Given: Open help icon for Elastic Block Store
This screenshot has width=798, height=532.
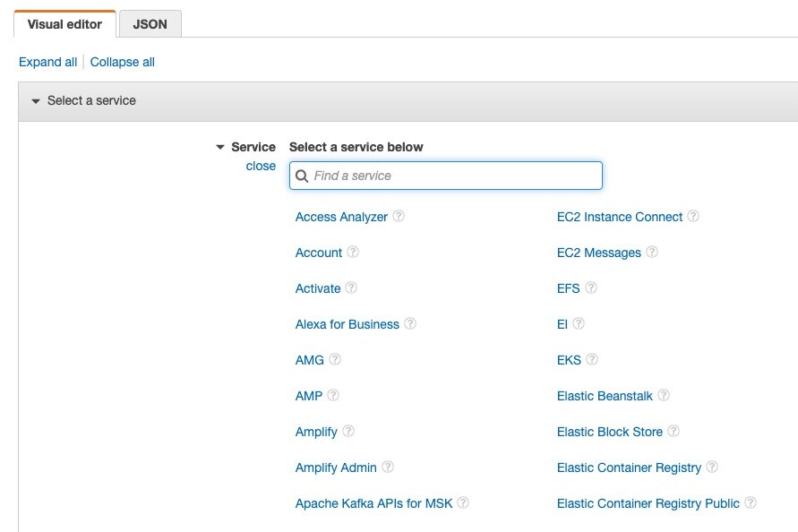Looking at the screenshot, I should [x=674, y=431].
